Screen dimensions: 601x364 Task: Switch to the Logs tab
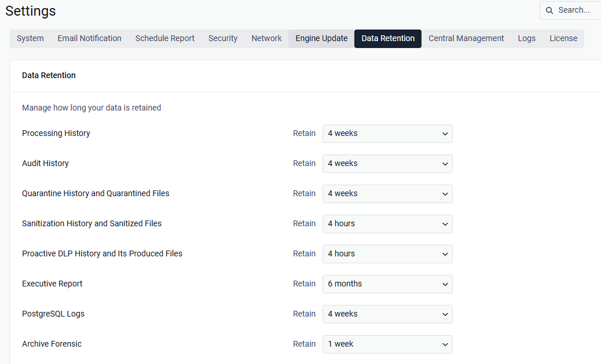pyautogui.click(x=527, y=38)
